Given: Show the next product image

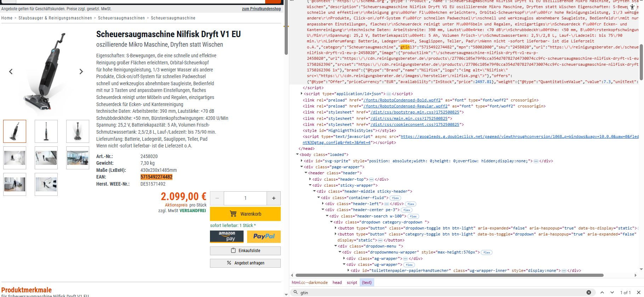Looking at the screenshot, I should click(81, 71).
